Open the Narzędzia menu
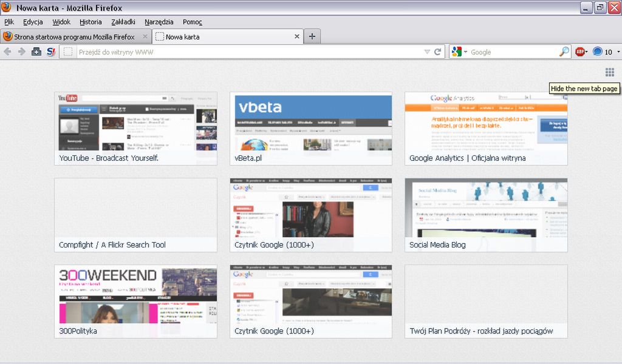This screenshot has width=622, height=364. click(x=159, y=22)
